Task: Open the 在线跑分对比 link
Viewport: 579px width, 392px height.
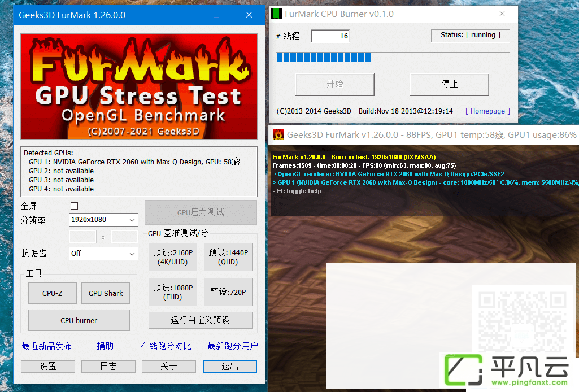Action: click(166, 346)
